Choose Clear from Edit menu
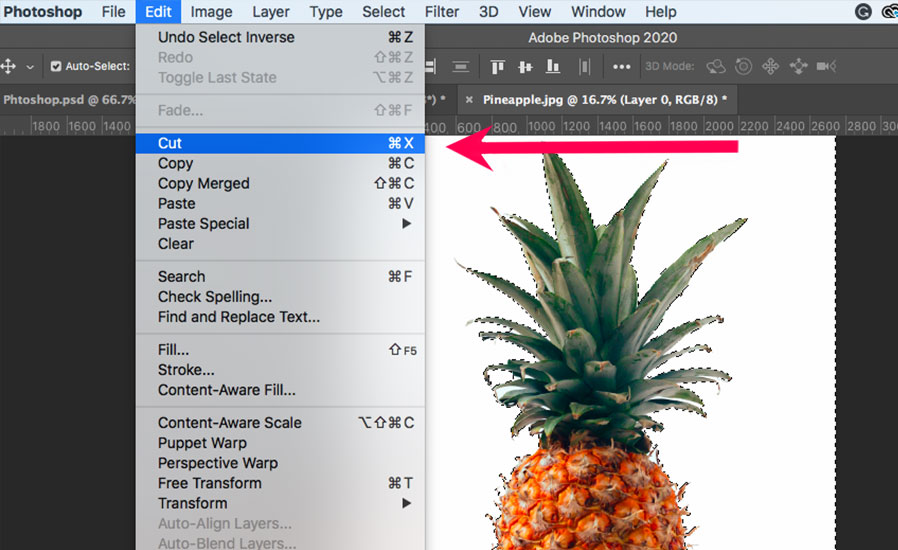 281,243
